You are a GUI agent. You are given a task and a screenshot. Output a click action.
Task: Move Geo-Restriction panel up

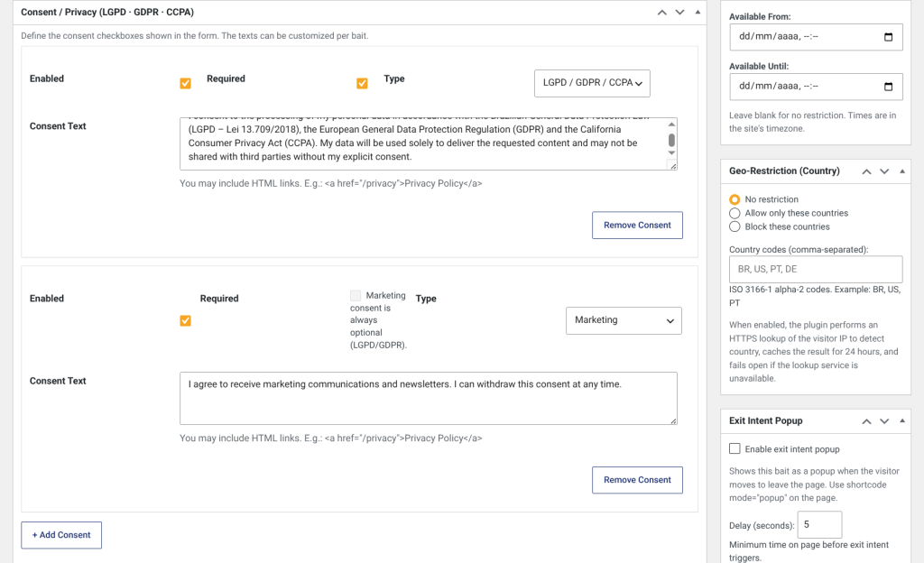[866, 171]
